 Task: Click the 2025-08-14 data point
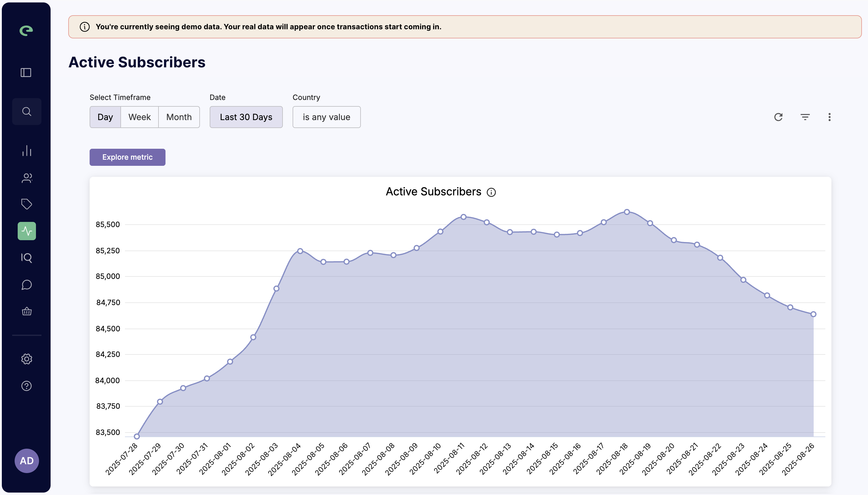[x=534, y=232]
